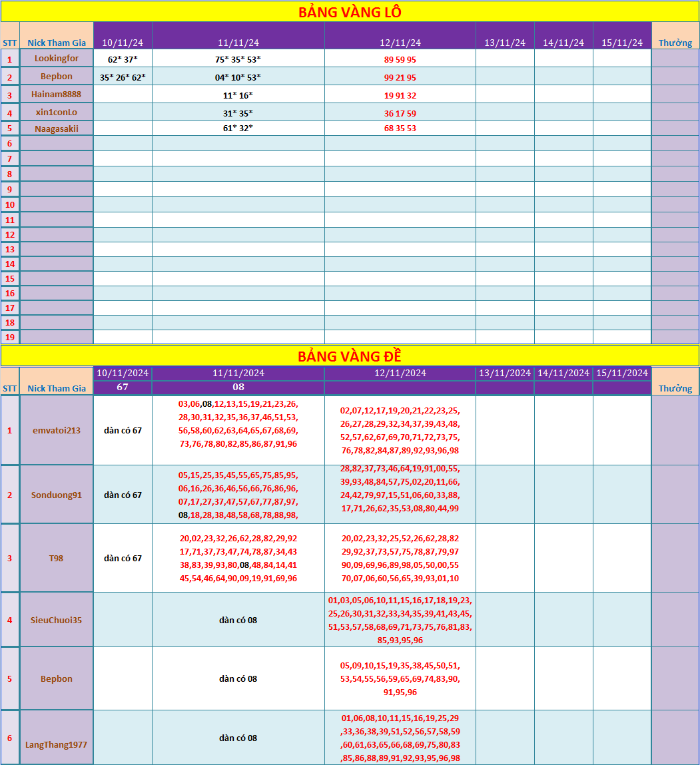
Task: Select the 'emvatoi213' nickname cell
Action: (x=57, y=430)
